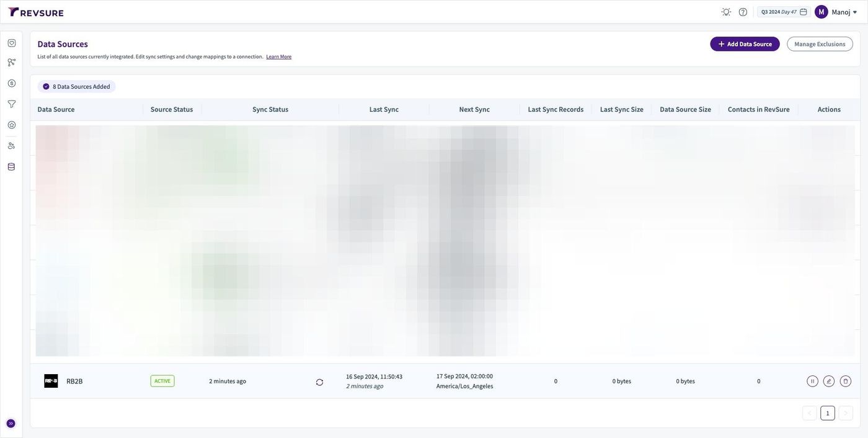Click the 8 Data Sources Added badge

pos(77,86)
